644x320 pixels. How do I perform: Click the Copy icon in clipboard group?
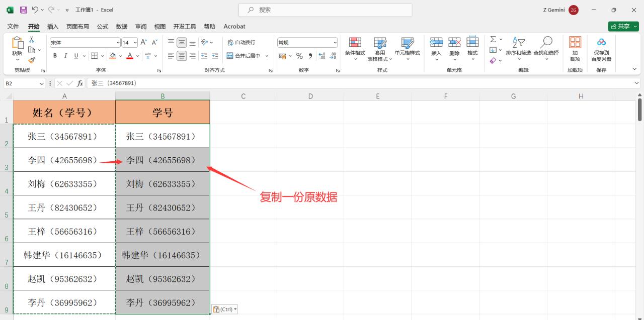tap(31, 50)
